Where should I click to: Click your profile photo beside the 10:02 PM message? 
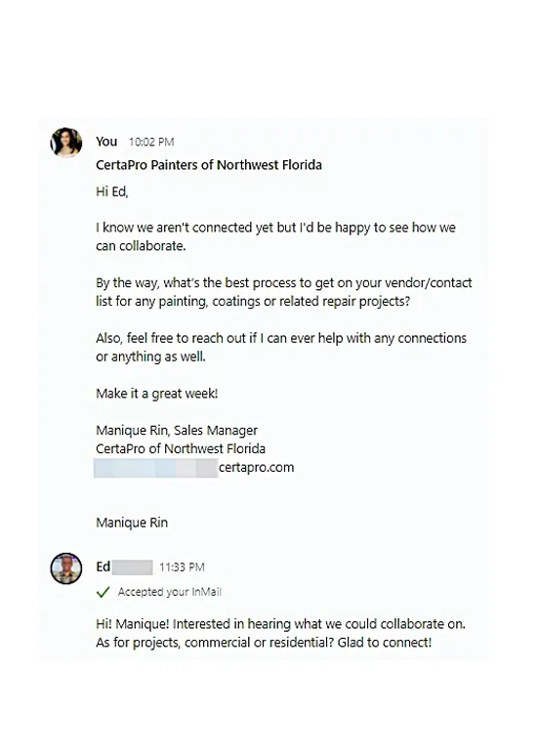[x=66, y=143]
